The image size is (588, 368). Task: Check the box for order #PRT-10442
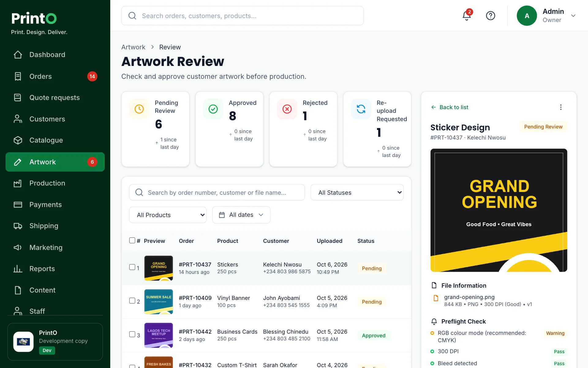click(132, 334)
